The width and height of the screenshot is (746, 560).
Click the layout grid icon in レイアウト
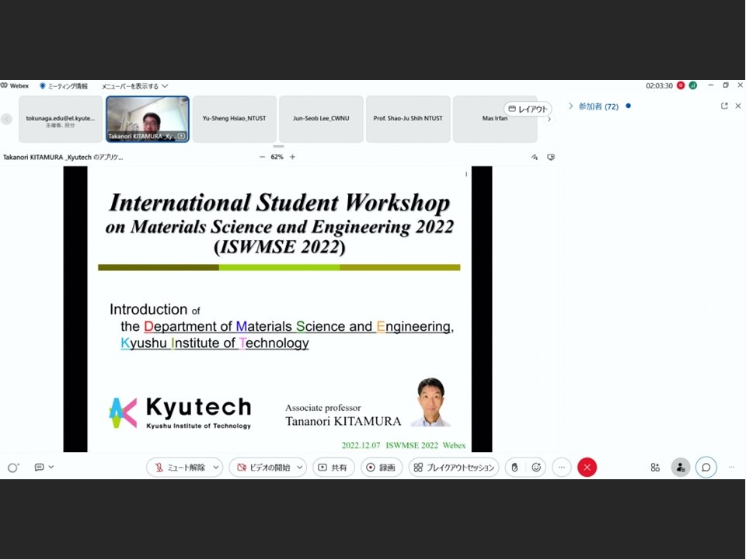(512, 109)
